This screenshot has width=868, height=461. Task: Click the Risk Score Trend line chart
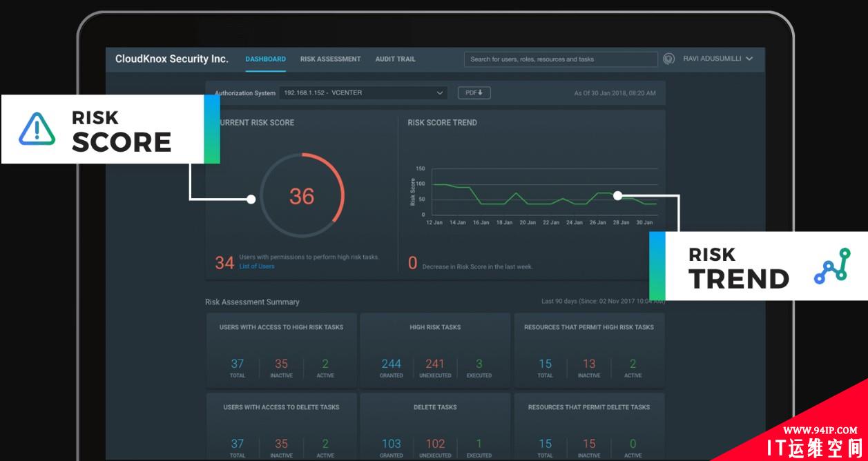coord(535,195)
